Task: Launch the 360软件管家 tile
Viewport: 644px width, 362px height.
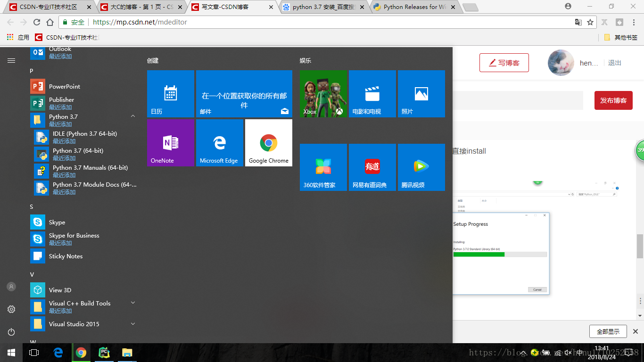Action: click(323, 167)
